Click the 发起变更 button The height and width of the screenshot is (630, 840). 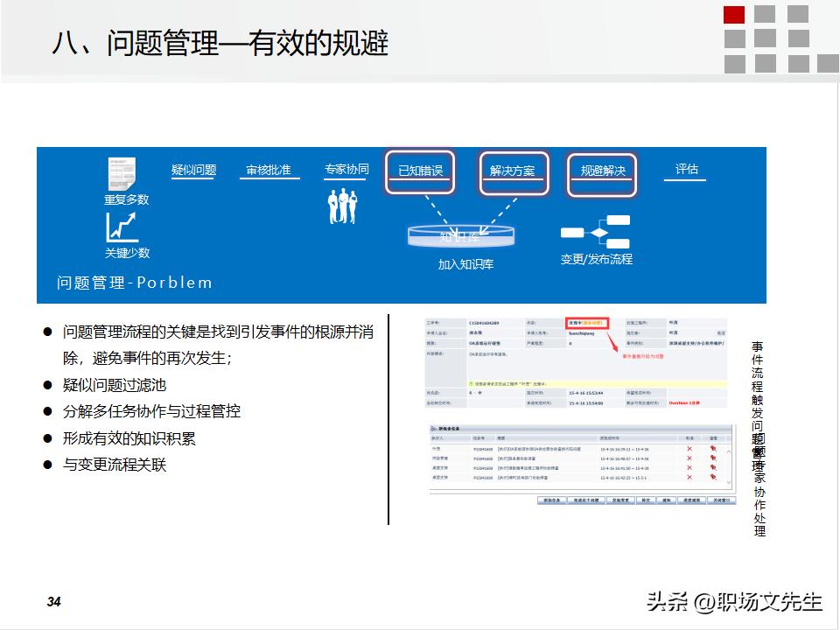(x=619, y=499)
